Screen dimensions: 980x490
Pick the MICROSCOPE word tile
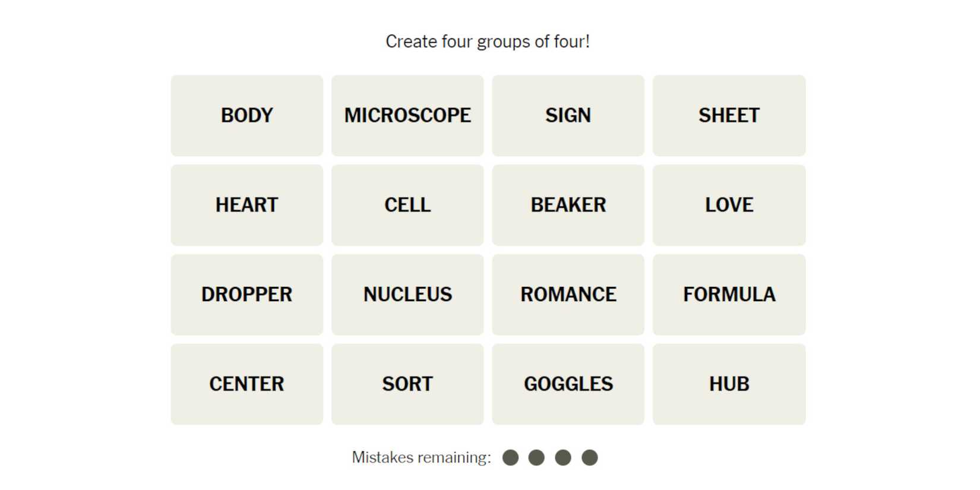click(x=407, y=115)
